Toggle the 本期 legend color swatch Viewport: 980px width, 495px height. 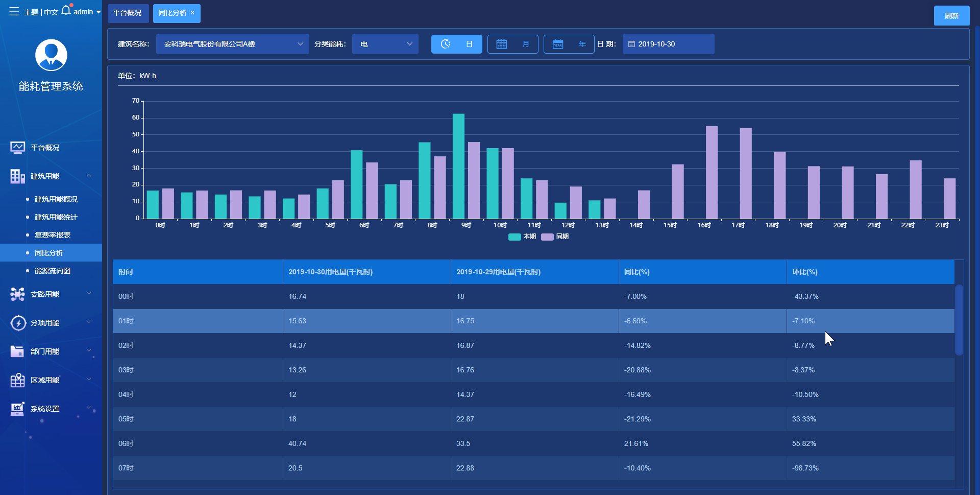[x=514, y=237]
